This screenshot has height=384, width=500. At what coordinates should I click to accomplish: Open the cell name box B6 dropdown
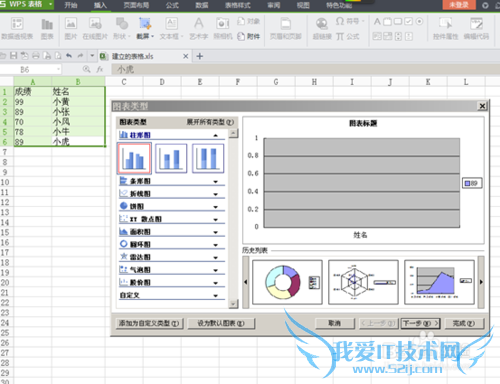[x=58, y=69]
